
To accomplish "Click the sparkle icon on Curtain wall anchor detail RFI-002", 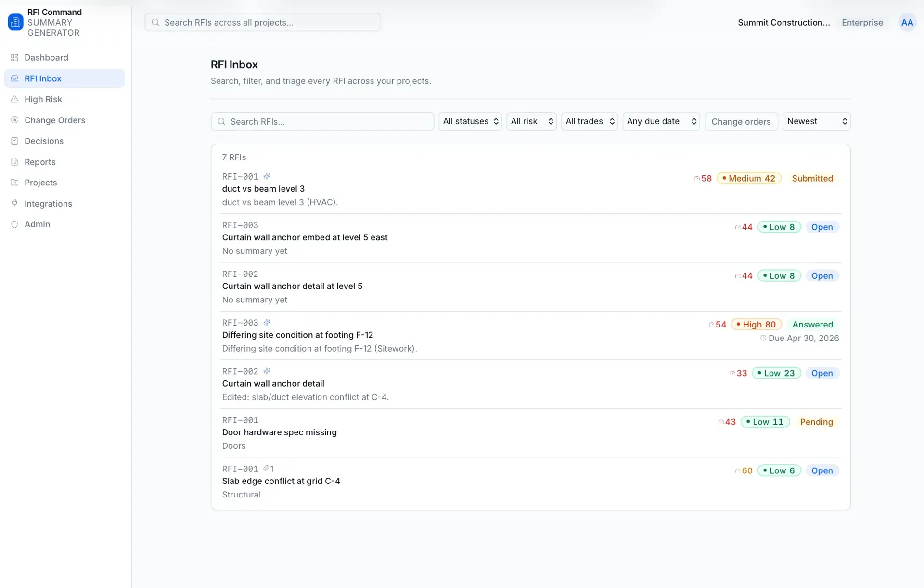I will click(267, 371).
